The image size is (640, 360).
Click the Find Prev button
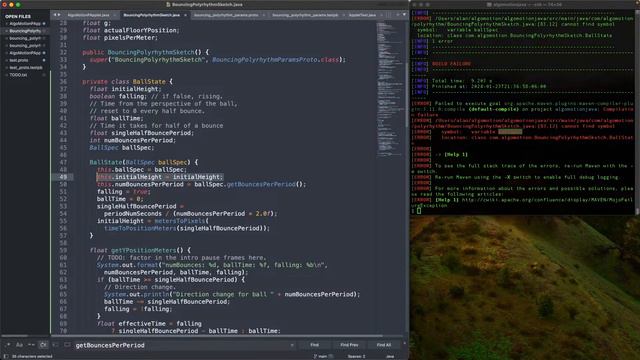tap(349, 345)
